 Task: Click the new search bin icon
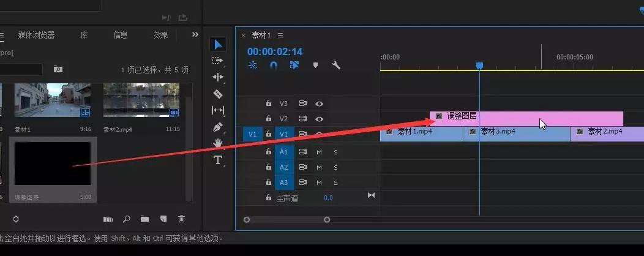[x=58, y=69]
